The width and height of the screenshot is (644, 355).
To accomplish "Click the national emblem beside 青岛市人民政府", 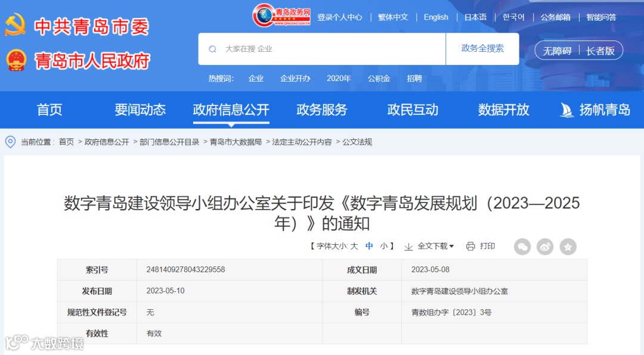I will [x=17, y=60].
